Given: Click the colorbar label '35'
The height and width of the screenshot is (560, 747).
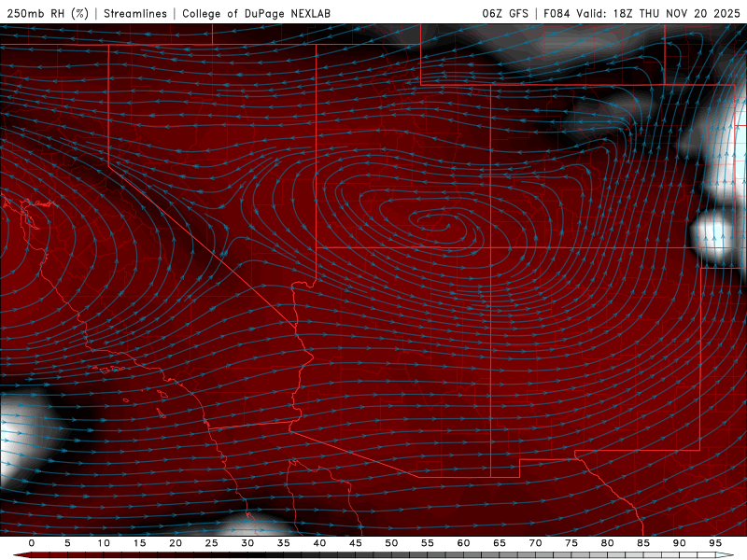Looking at the screenshot, I should point(284,543).
